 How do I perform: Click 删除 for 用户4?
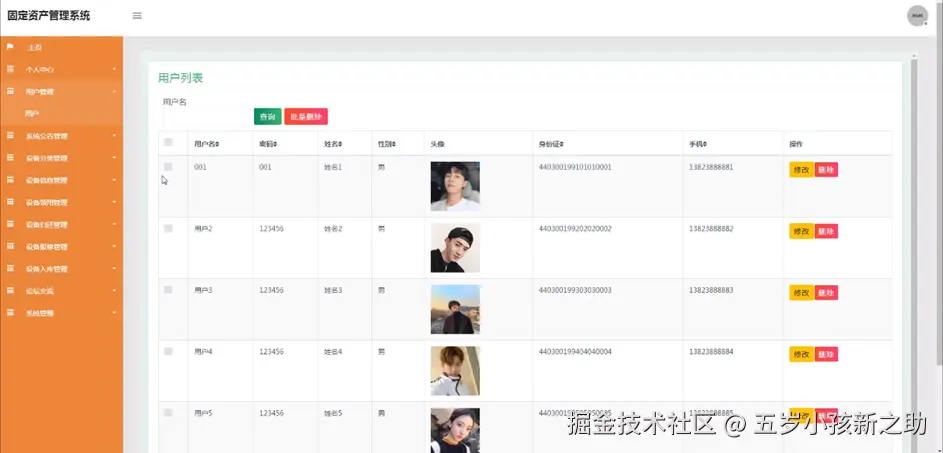tap(826, 354)
